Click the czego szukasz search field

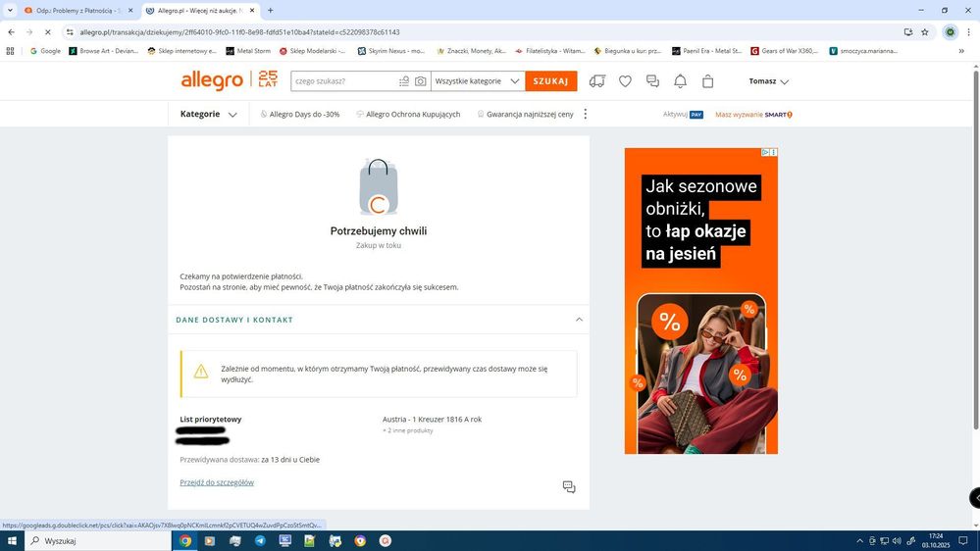(x=343, y=81)
